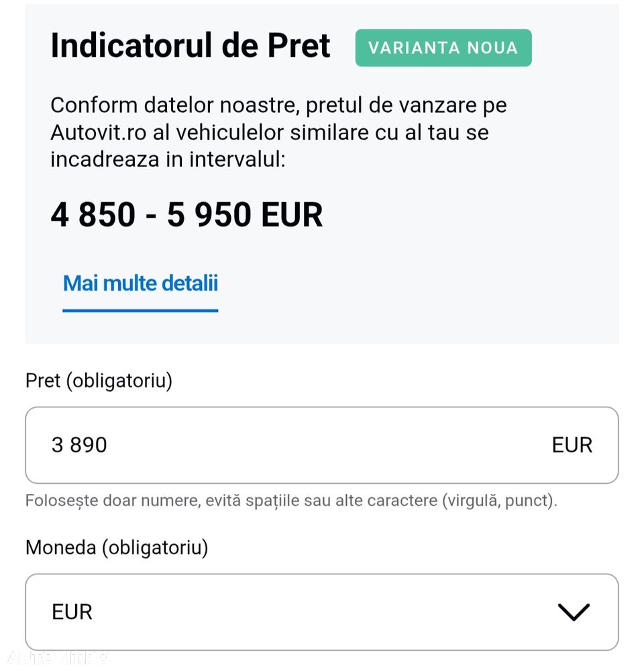
Task: Click the word Autovit.ro in description
Action: coord(99,132)
